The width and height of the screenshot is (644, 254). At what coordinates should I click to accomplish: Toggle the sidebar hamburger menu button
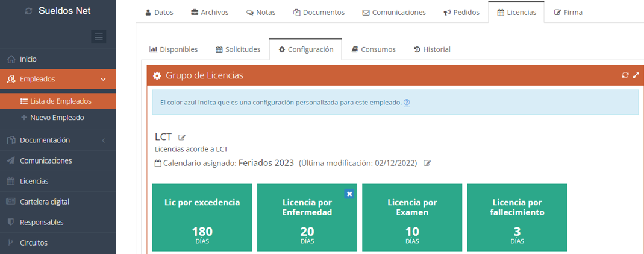point(99,37)
